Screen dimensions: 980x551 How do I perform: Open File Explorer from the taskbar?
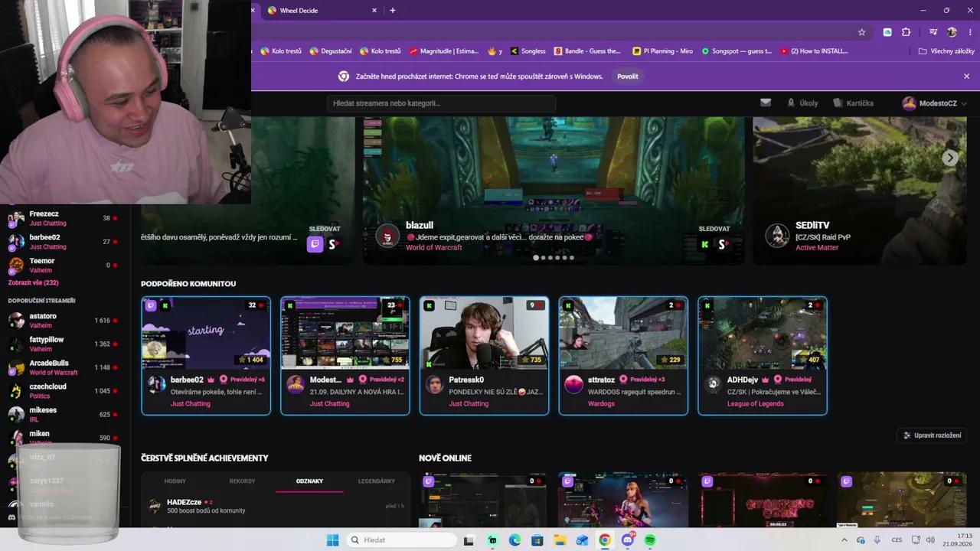[560, 540]
